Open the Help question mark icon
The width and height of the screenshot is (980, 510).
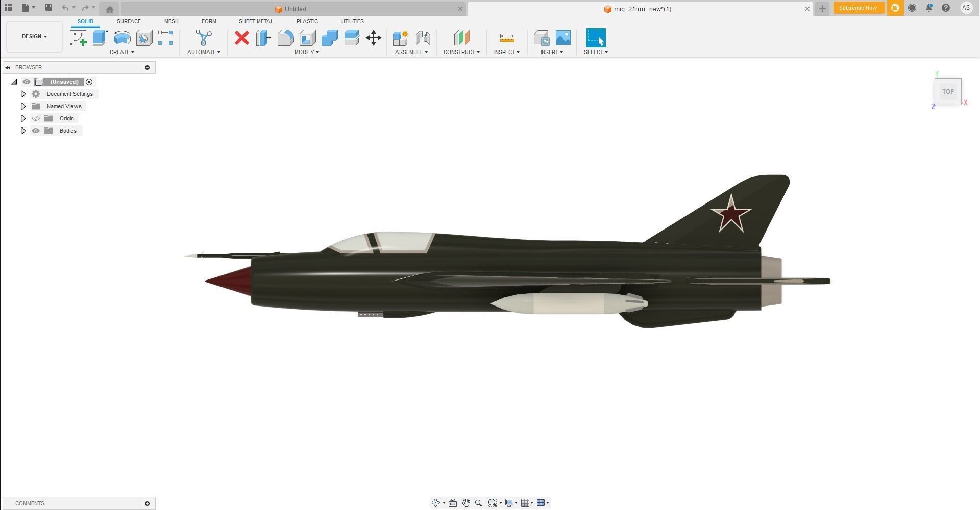(x=946, y=8)
